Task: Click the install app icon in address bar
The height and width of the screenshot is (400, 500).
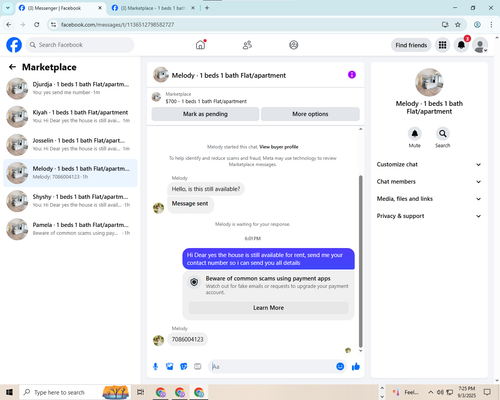Action: pyautogui.click(x=445, y=24)
